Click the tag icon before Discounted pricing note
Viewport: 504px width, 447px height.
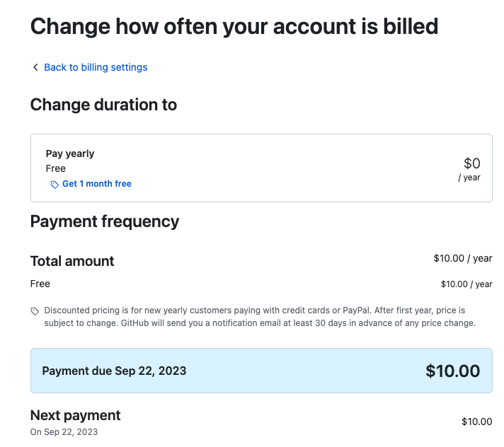[x=35, y=311]
